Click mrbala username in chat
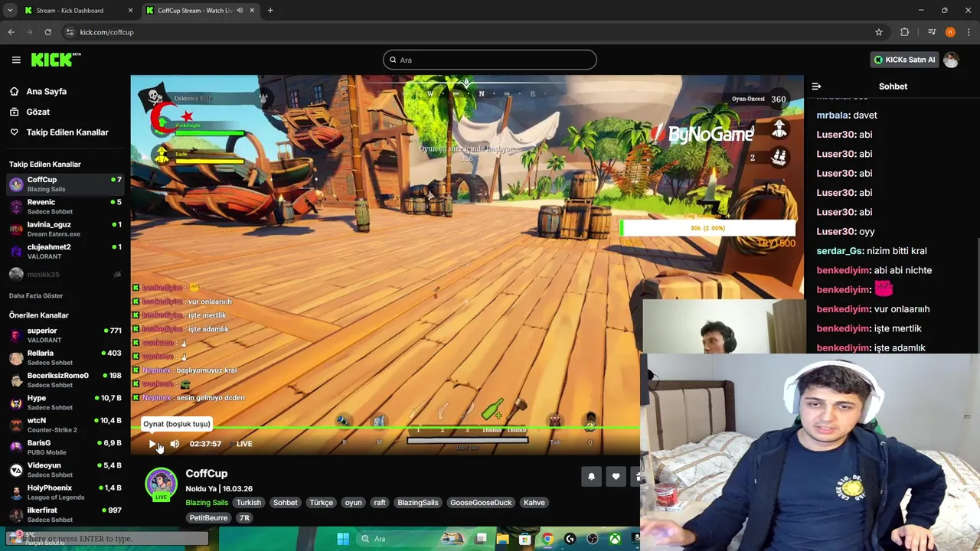 click(x=833, y=116)
